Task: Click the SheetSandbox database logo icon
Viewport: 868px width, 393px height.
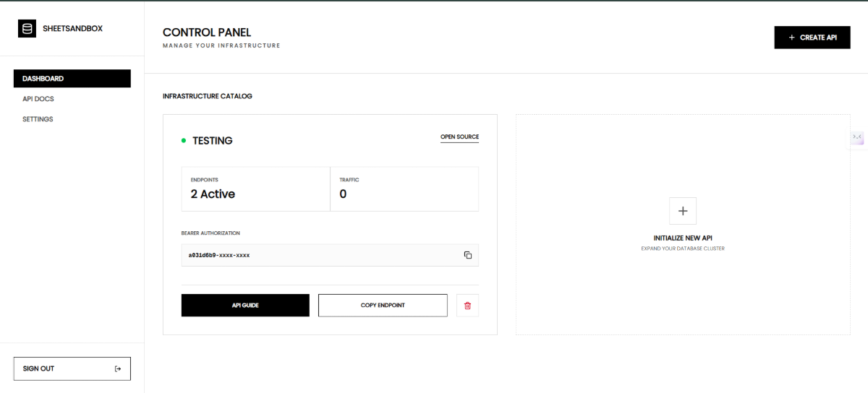Action: click(27, 29)
